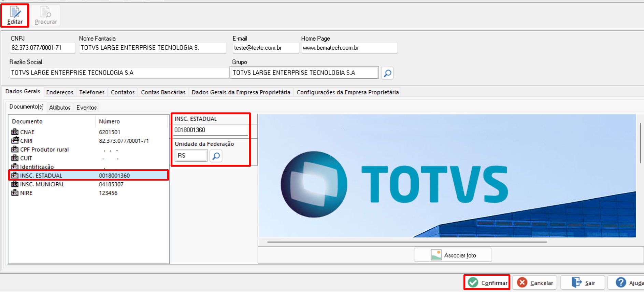Click the green Confirmar checkmark icon
This screenshot has height=292, width=644.
[473, 282]
